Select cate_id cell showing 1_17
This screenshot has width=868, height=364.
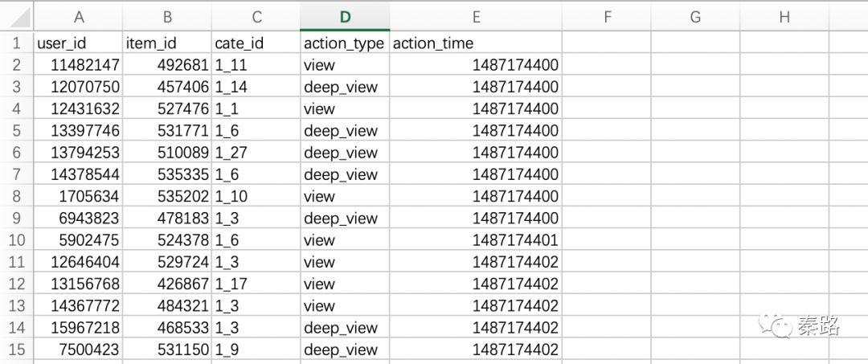(256, 284)
